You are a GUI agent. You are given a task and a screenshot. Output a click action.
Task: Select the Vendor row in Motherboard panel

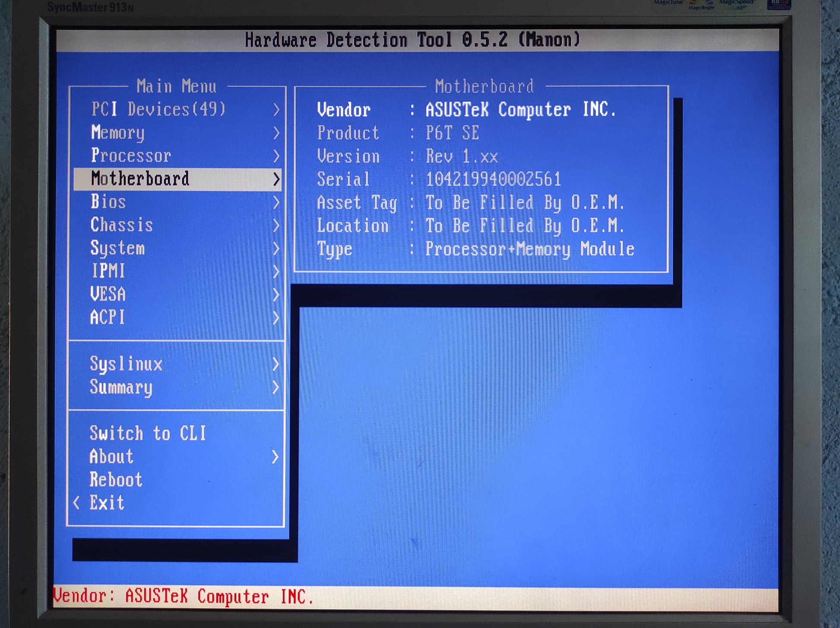pos(466,110)
